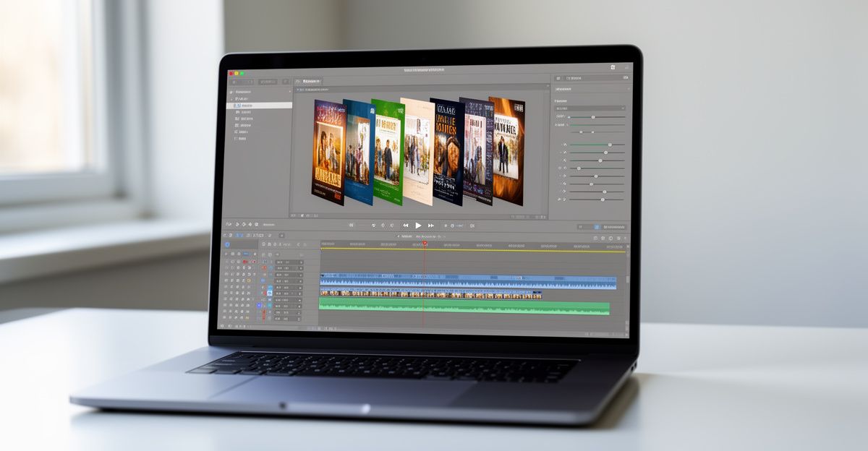
Task: Select the green movie poster in preview
Action: (x=387, y=151)
